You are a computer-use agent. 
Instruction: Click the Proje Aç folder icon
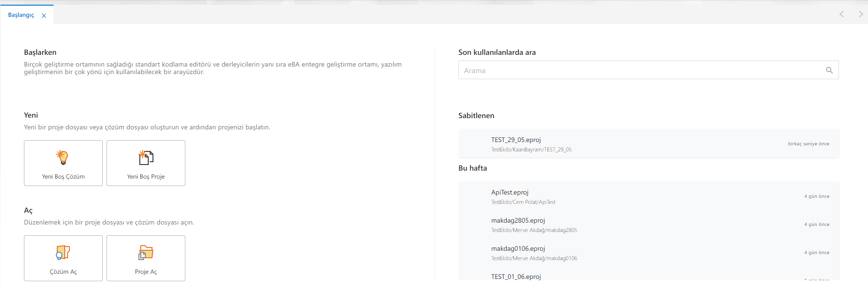point(146,253)
